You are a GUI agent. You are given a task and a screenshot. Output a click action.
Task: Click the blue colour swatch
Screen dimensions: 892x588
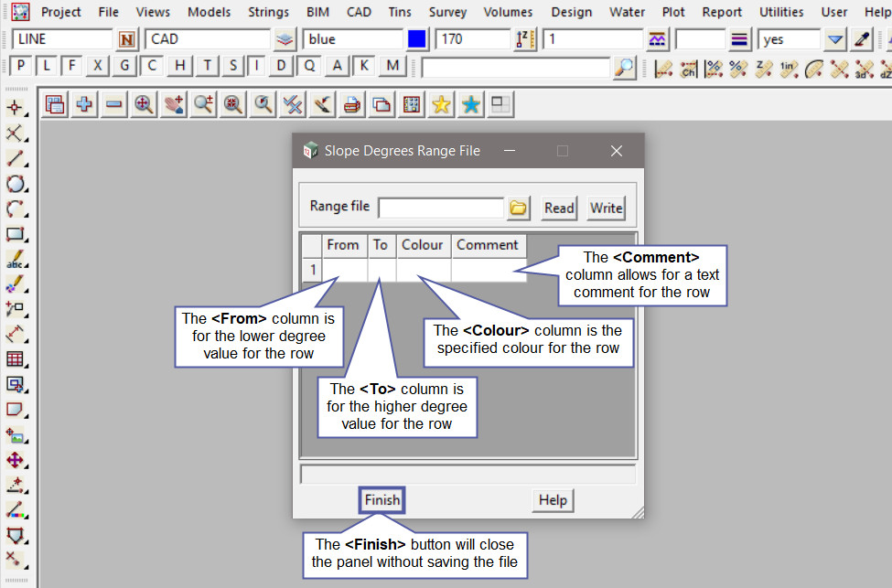click(x=417, y=39)
